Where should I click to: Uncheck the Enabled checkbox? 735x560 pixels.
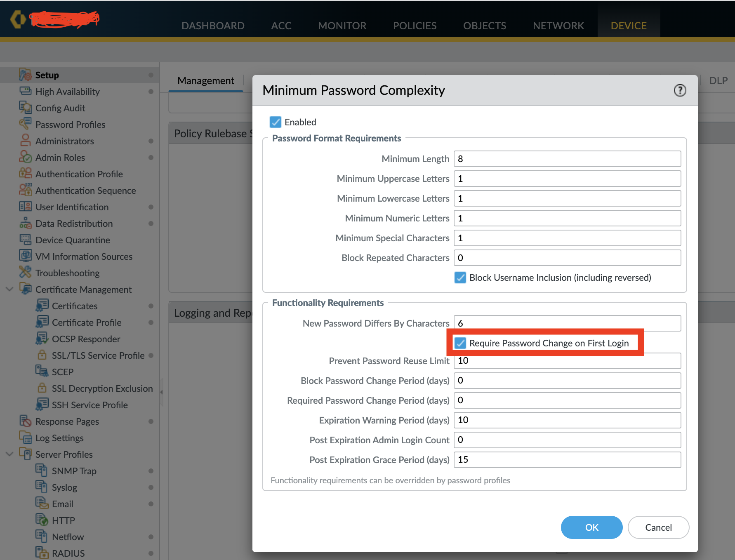(275, 122)
